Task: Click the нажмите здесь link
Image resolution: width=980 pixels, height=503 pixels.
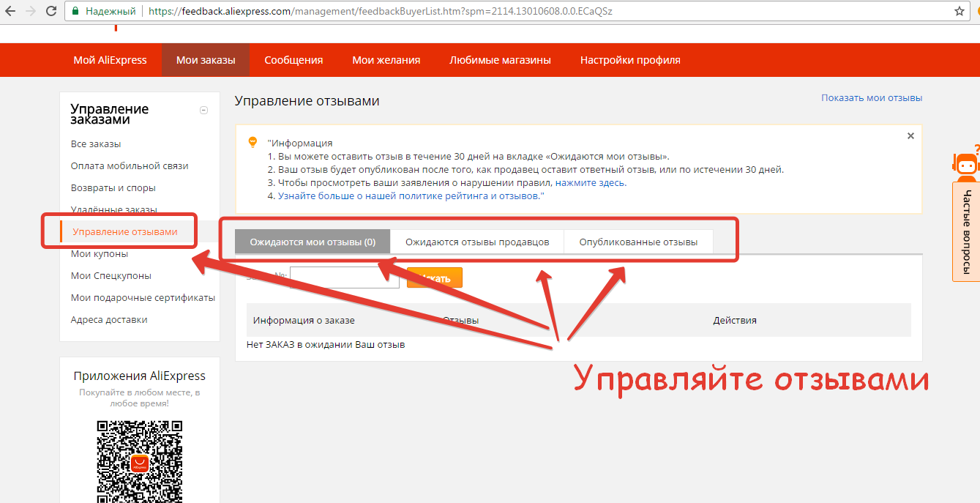Action: click(x=591, y=183)
